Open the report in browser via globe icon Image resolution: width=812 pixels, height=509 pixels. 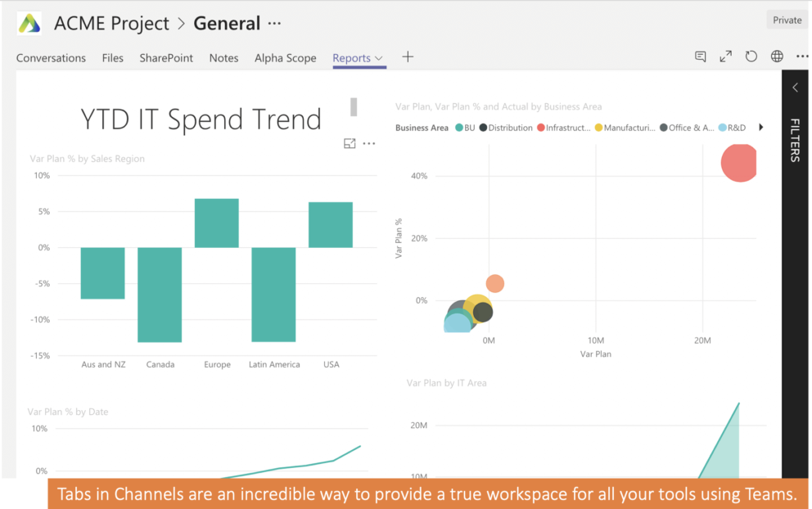click(x=777, y=56)
